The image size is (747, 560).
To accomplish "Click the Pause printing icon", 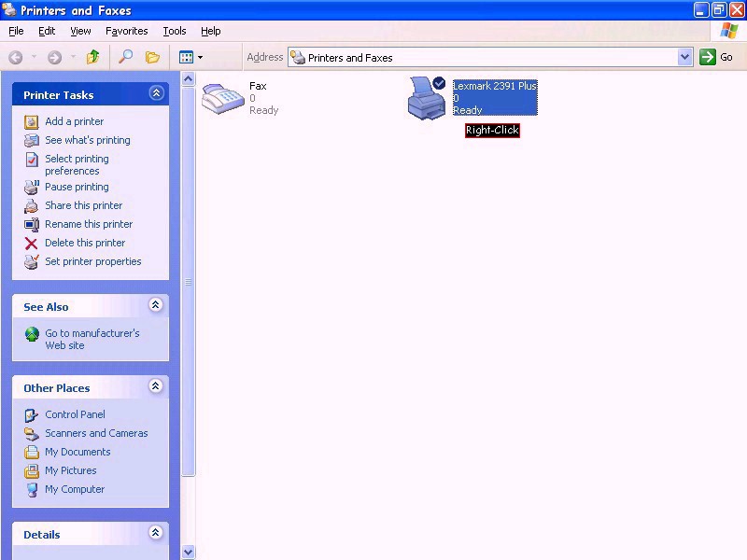I will coord(32,188).
